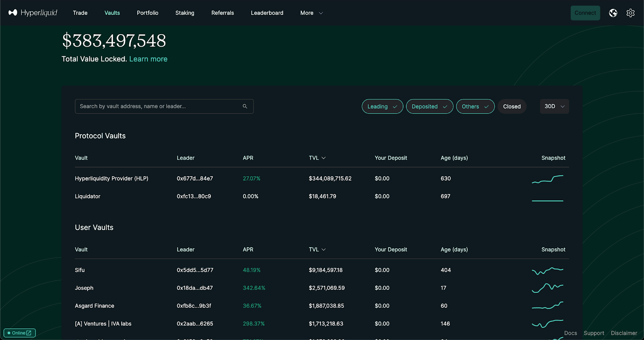644x340 pixels.
Task: Click the Connect wallet button
Action: tap(585, 13)
